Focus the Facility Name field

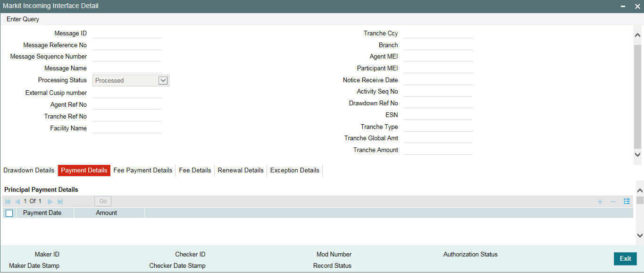coord(127,128)
